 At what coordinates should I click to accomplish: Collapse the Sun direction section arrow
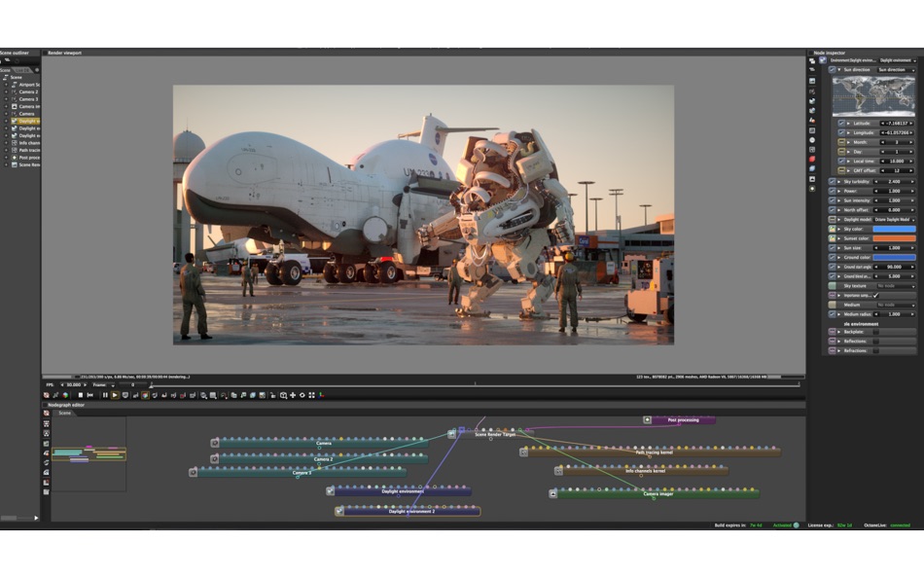839,70
